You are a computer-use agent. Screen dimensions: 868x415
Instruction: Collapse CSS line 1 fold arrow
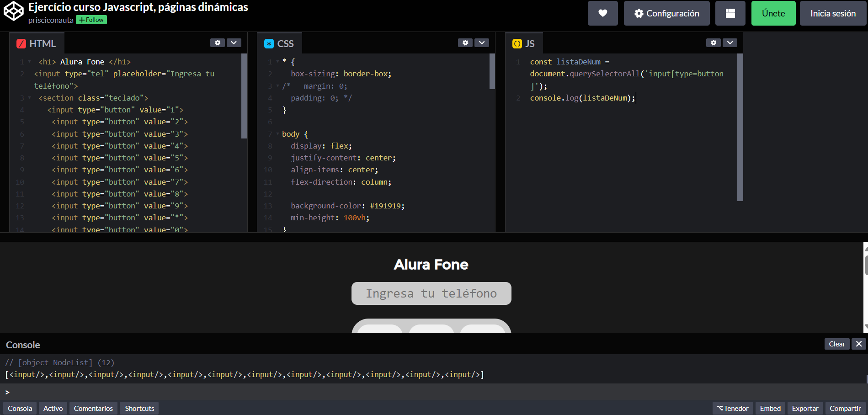click(277, 62)
